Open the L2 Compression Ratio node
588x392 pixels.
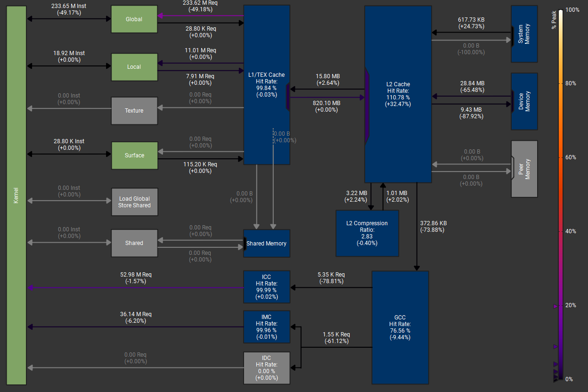367,233
